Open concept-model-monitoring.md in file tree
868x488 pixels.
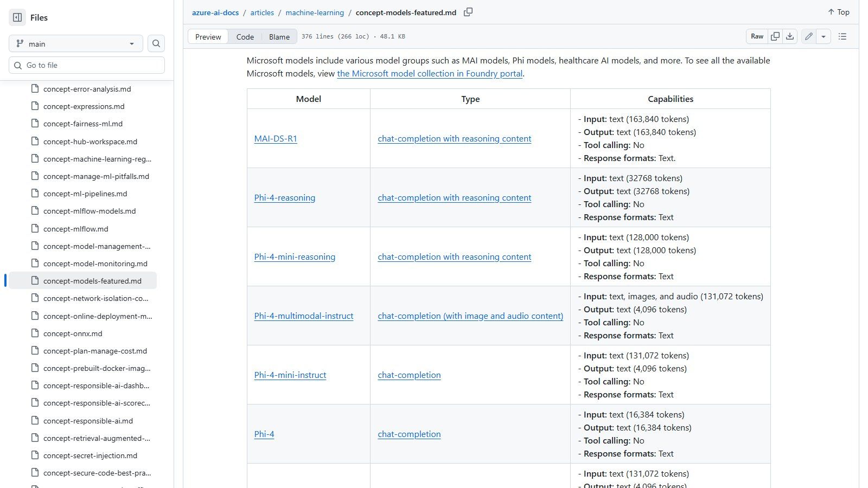(95, 264)
